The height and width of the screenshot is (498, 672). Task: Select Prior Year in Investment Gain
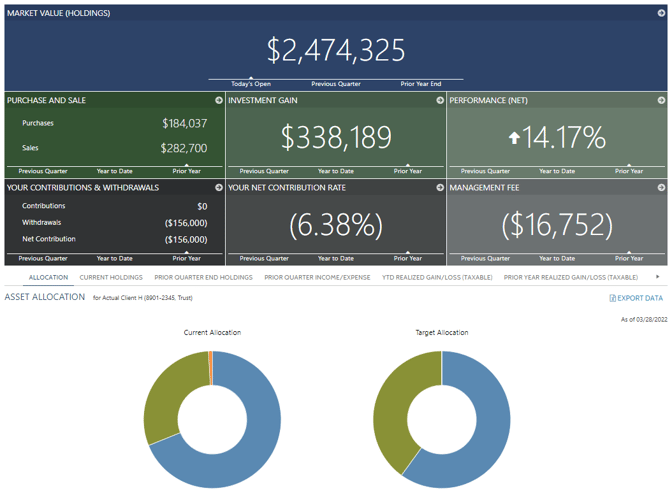pos(408,171)
